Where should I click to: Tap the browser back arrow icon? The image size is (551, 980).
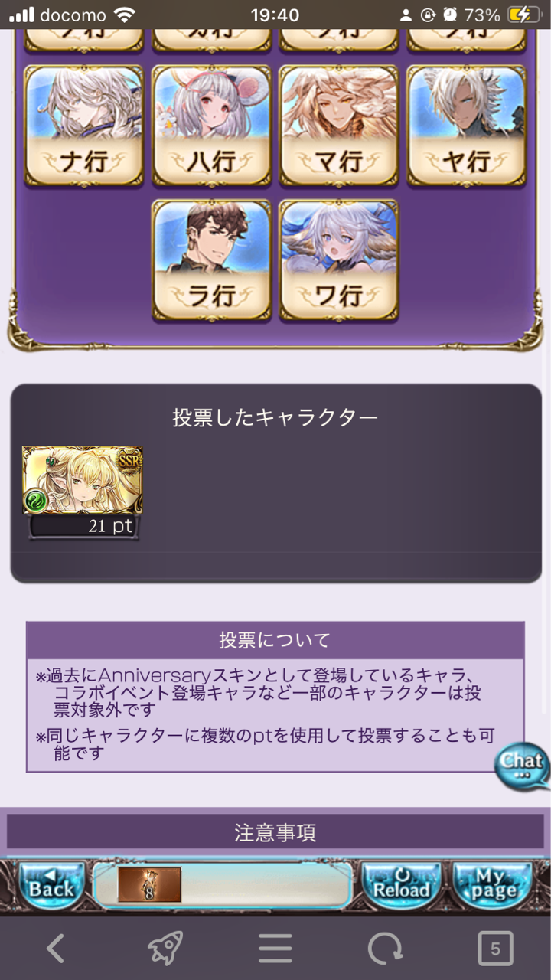(x=55, y=949)
